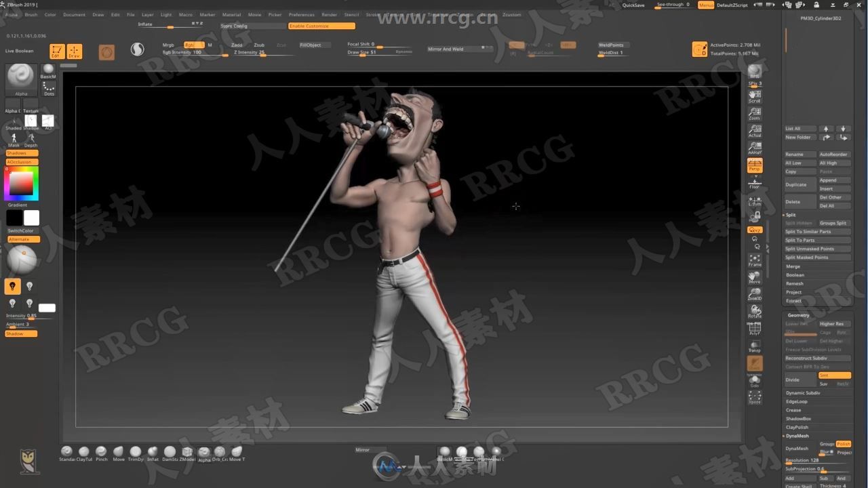Open the Stencil menu

(x=351, y=14)
